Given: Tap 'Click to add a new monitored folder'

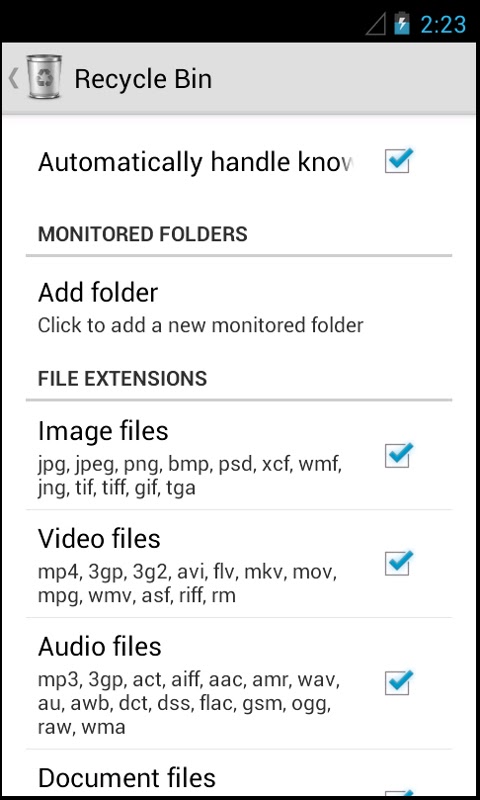Looking at the screenshot, I should coord(200,326).
